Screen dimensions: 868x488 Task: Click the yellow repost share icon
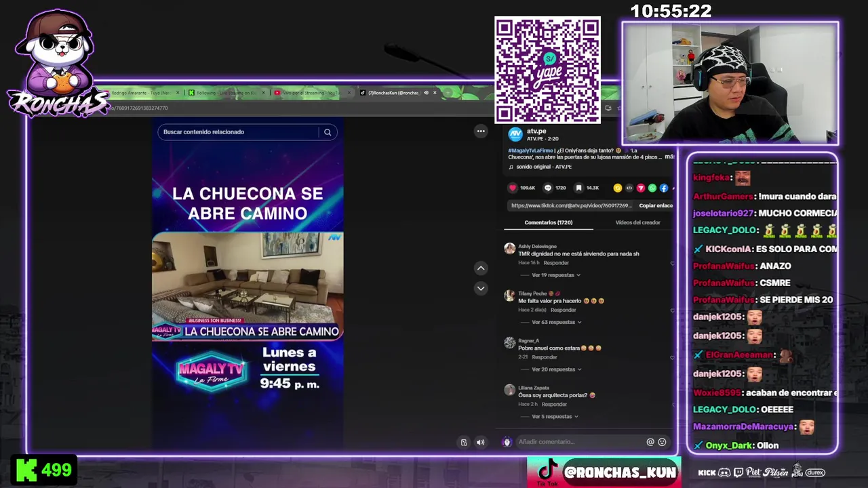[617, 188]
